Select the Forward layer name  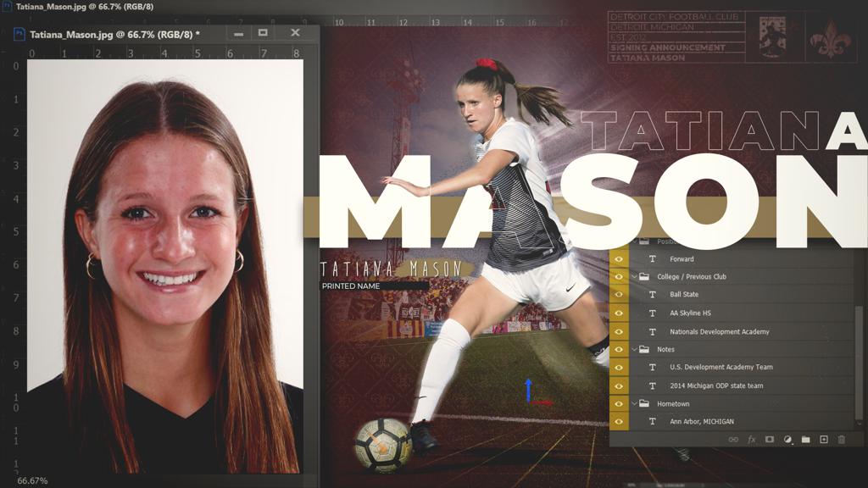(x=682, y=259)
